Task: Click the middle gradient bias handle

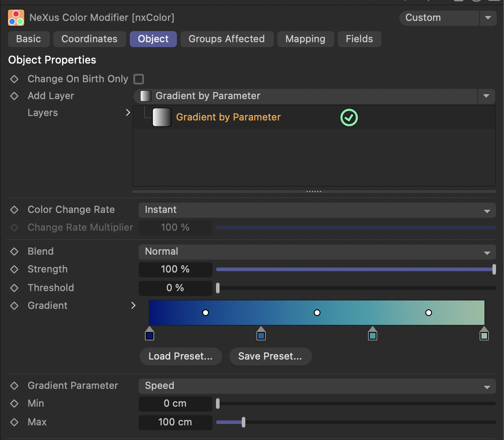Action: click(317, 313)
